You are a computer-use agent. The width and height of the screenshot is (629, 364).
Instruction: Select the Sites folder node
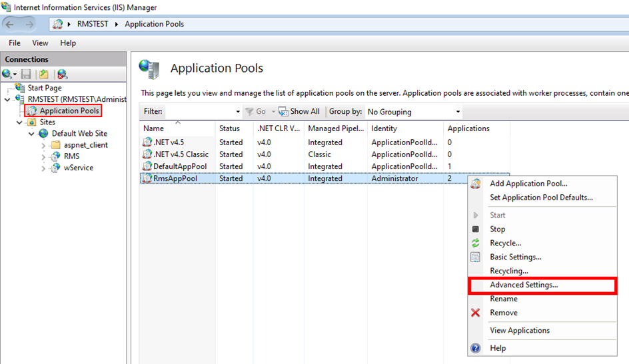point(47,122)
